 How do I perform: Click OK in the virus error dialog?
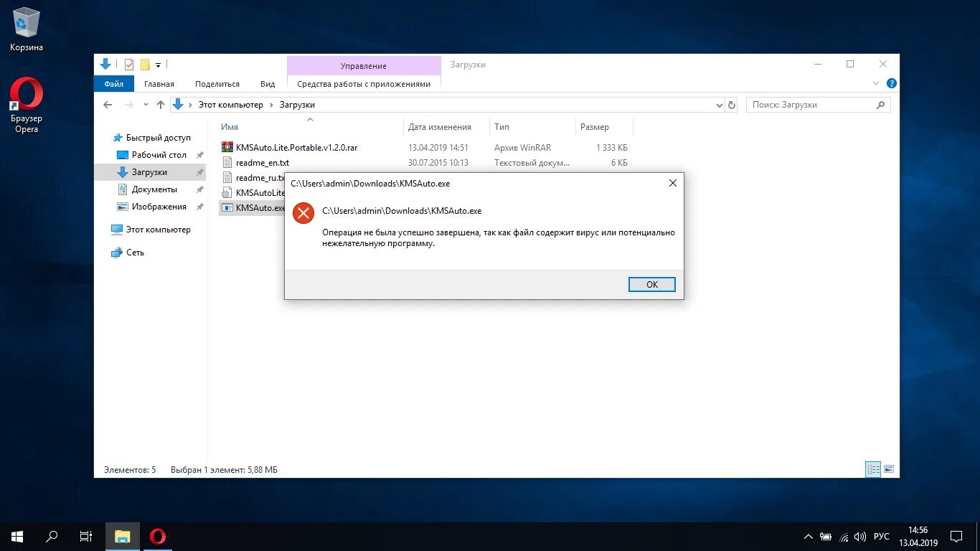click(x=651, y=284)
